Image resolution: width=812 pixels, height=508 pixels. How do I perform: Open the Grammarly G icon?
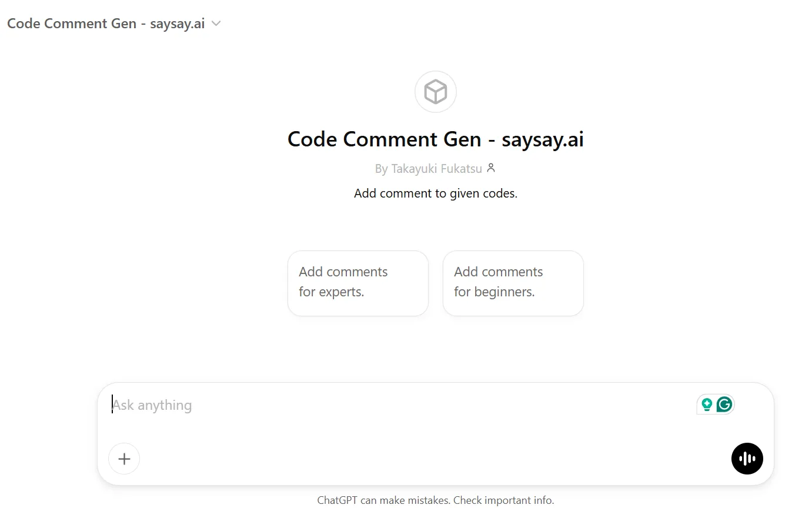(724, 405)
